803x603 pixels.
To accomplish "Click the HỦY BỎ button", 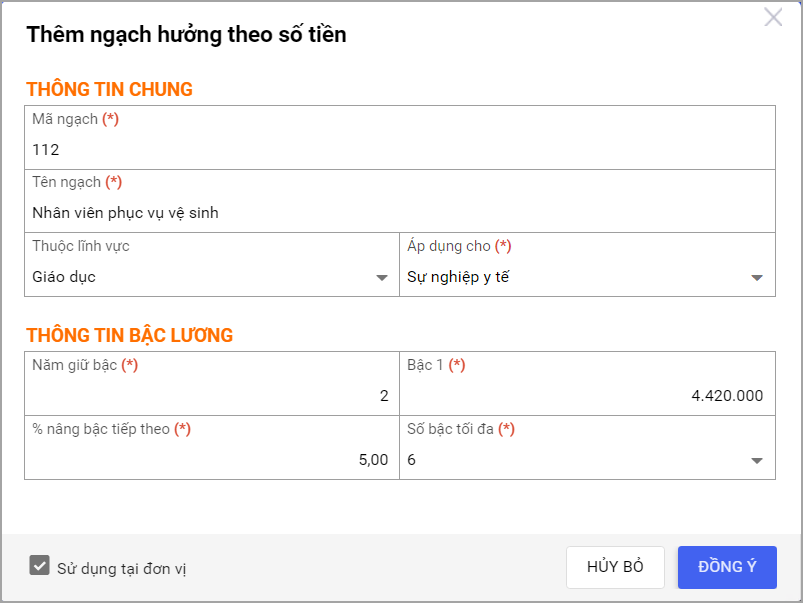I will [615, 567].
